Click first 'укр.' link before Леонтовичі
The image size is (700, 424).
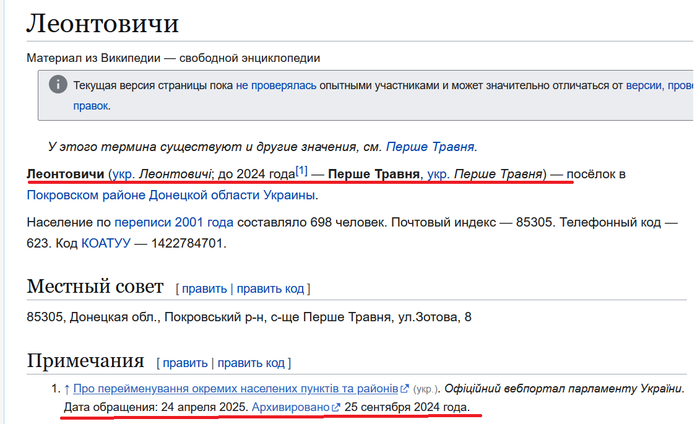[123, 174]
